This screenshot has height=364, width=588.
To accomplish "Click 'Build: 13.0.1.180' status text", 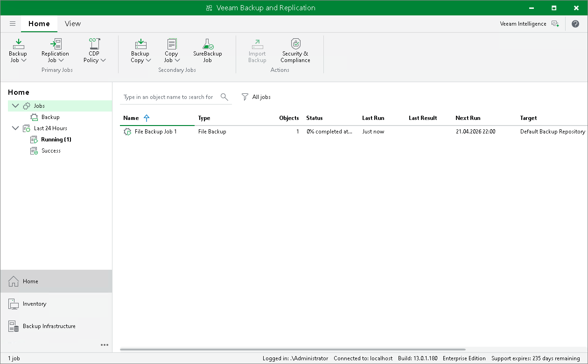I will 418,358.
